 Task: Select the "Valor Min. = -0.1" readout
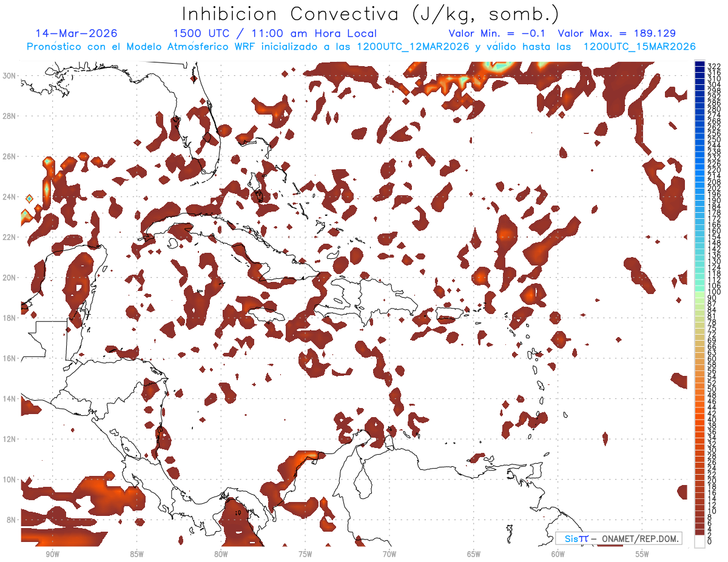click(x=497, y=34)
